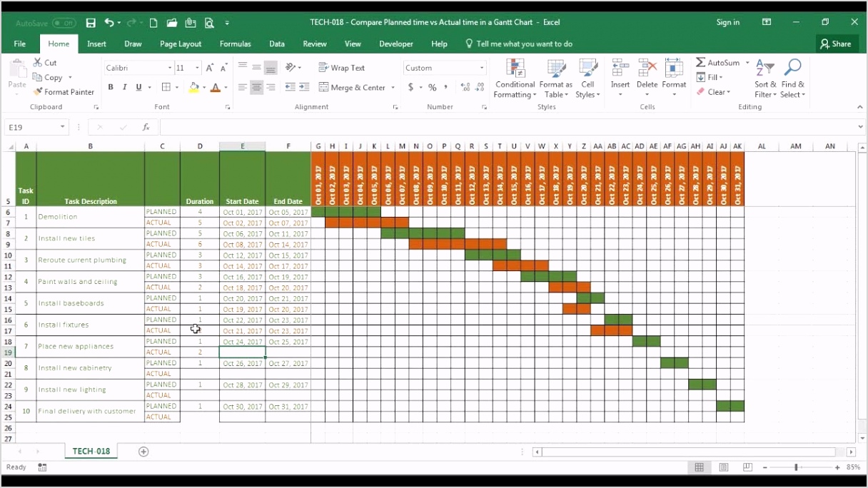Click the Paste clipboard icon
Screen dimensions: 868x488
coord(16,69)
